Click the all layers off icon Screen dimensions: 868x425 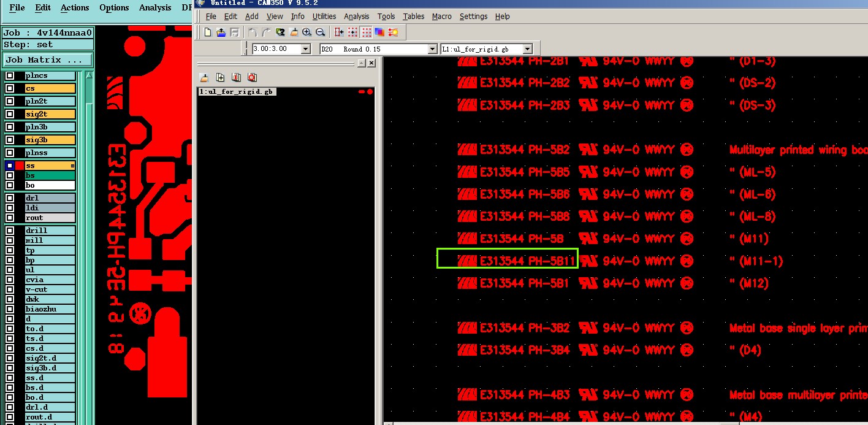click(252, 77)
